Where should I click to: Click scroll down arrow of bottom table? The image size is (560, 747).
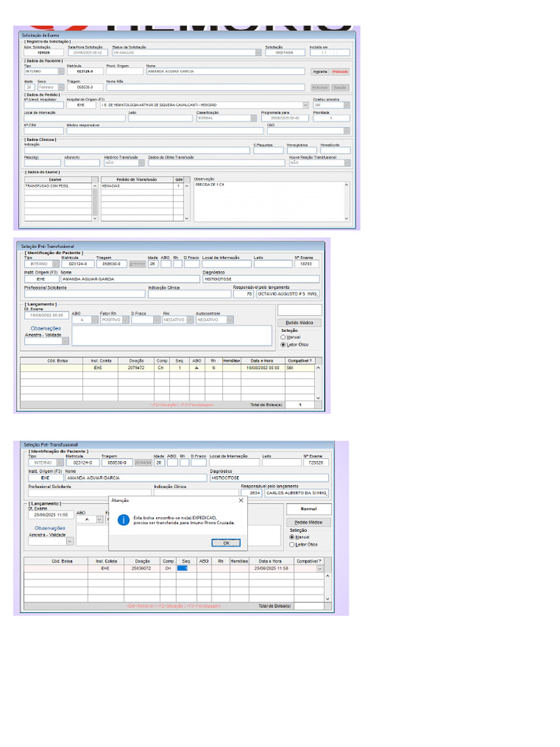327,598
